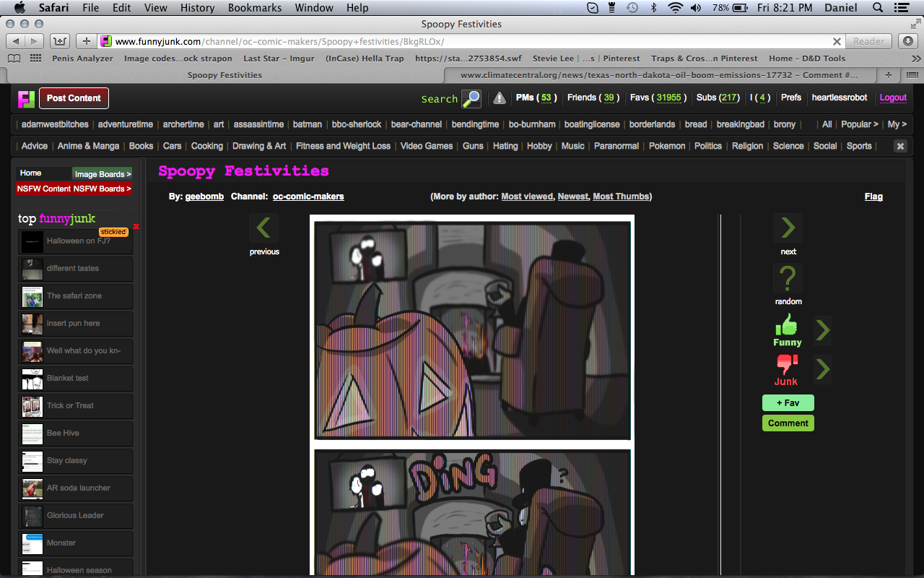The image size is (924, 578).
Task: Expand the arrow beside the Junk thumb
Action: (x=822, y=370)
